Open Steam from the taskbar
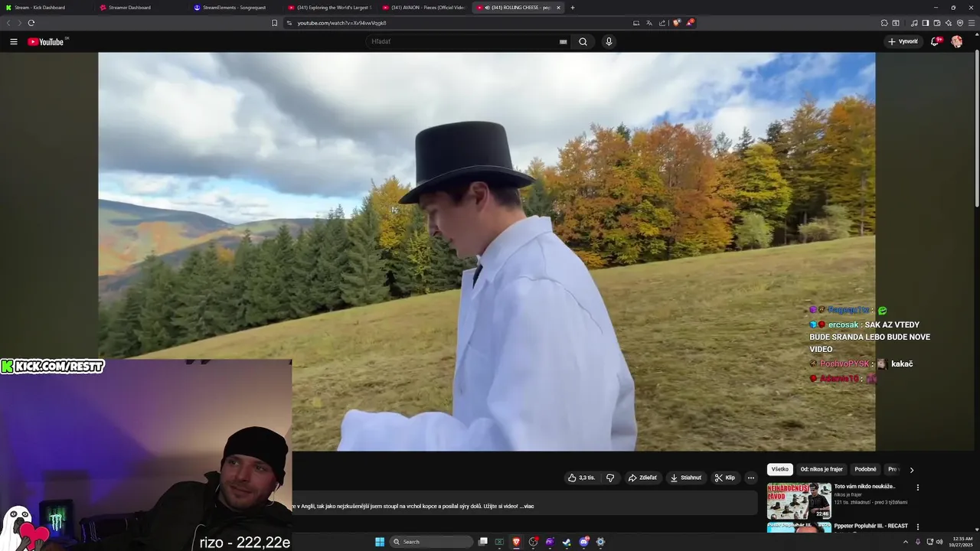This screenshot has height=551, width=980. tap(567, 542)
